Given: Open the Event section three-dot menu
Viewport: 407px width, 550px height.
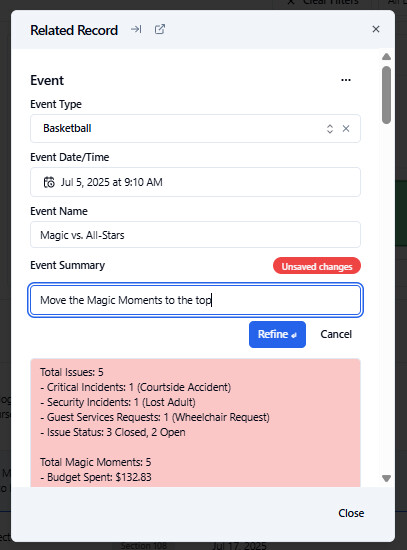Looking at the screenshot, I should (346, 80).
